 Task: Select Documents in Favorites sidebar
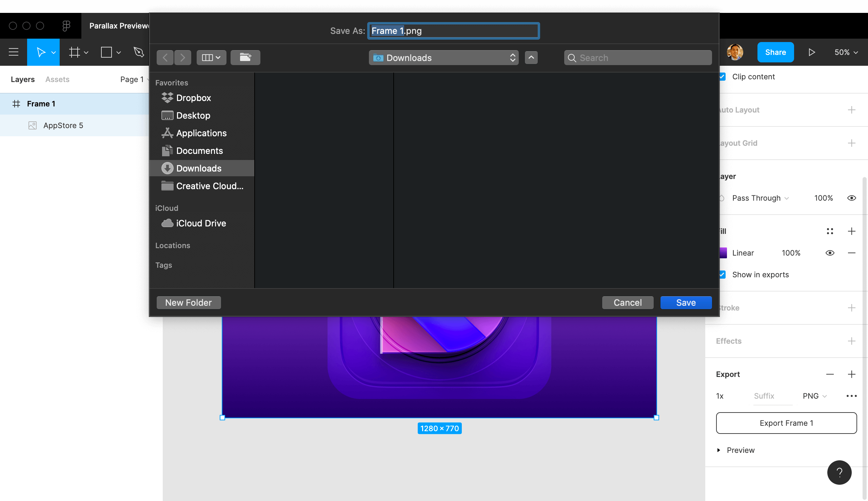click(x=199, y=151)
